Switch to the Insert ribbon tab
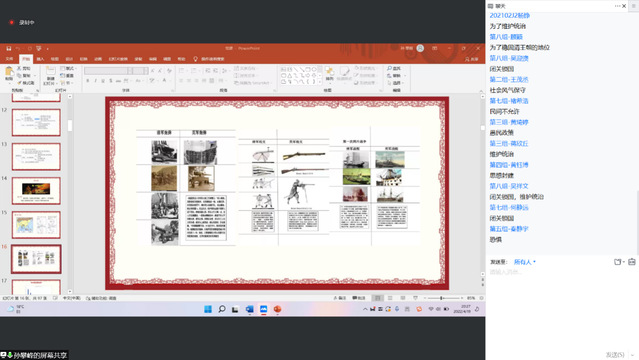 40,59
